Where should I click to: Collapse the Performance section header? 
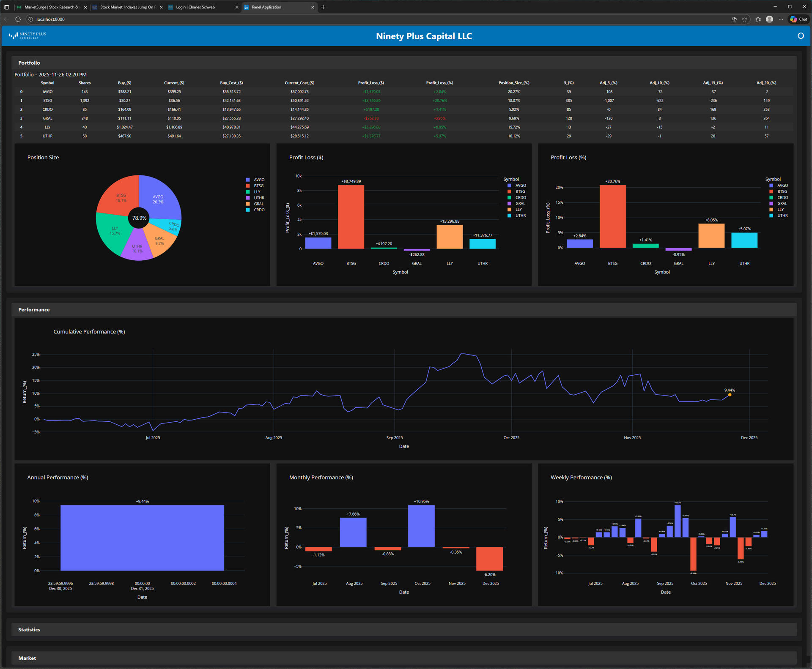[x=34, y=309]
